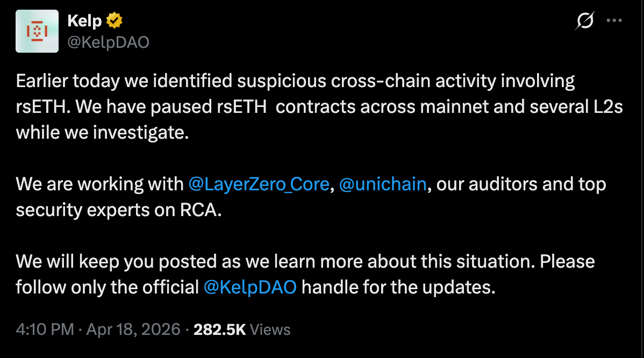This screenshot has width=644, height=358.
Task: Click the gold verified badge next to Kelp
Action: tap(114, 19)
